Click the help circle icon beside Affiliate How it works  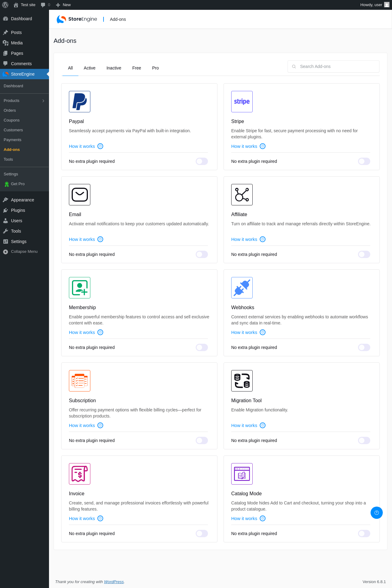(262, 239)
